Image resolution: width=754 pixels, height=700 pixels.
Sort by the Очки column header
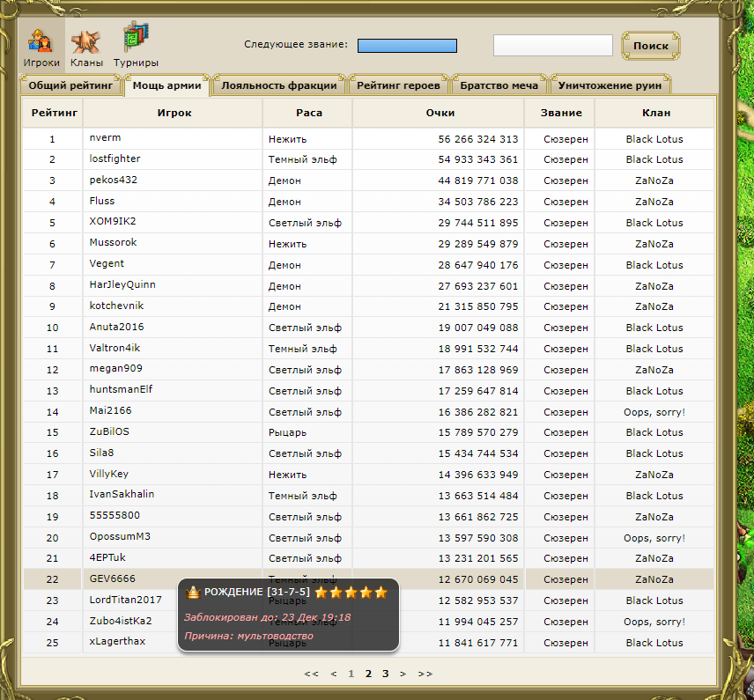pyautogui.click(x=440, y=113)
